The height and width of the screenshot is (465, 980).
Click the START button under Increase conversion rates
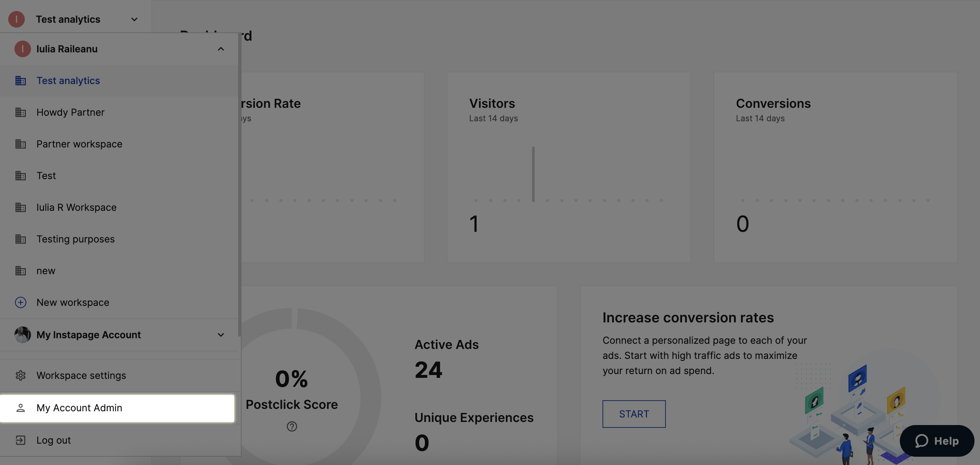pos(634,414)
